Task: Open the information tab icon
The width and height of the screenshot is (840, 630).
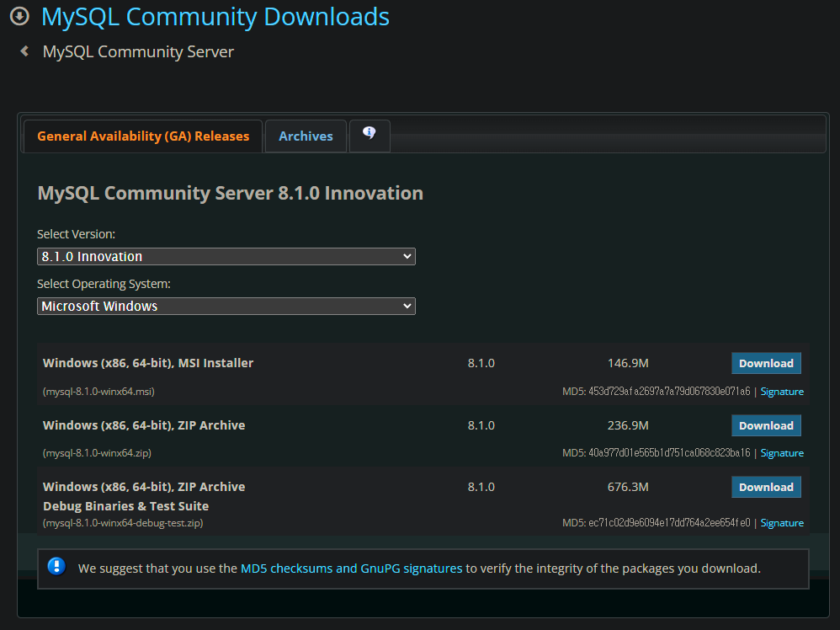Action: click(x=369, y=133)
